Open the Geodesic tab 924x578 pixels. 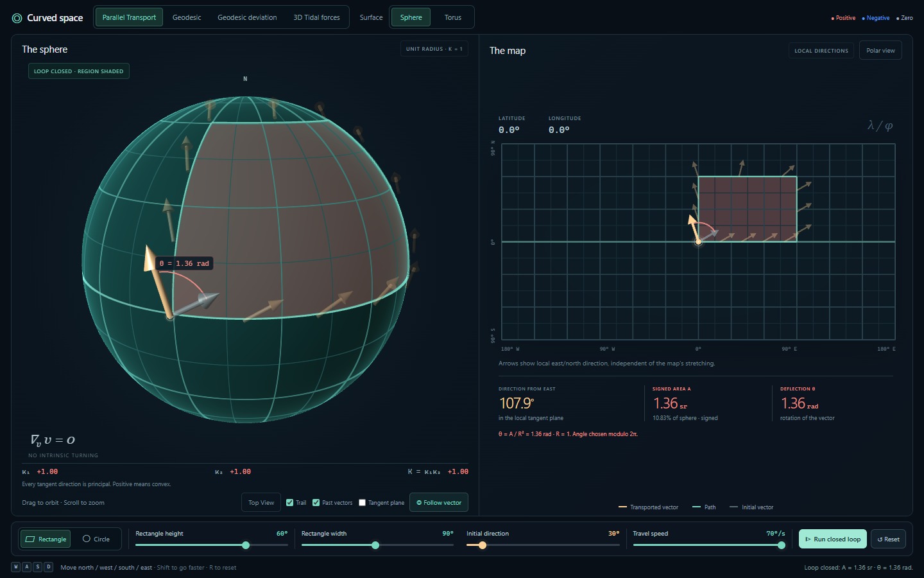click(187, 17)
